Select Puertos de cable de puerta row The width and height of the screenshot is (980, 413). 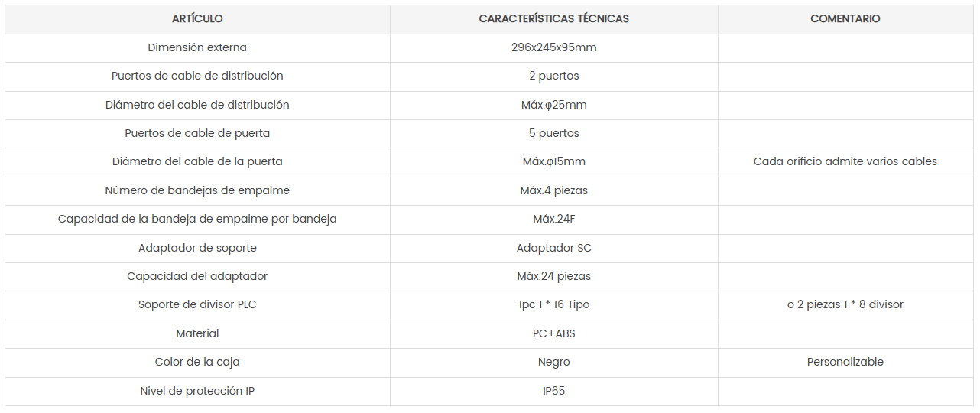[489, 133]
